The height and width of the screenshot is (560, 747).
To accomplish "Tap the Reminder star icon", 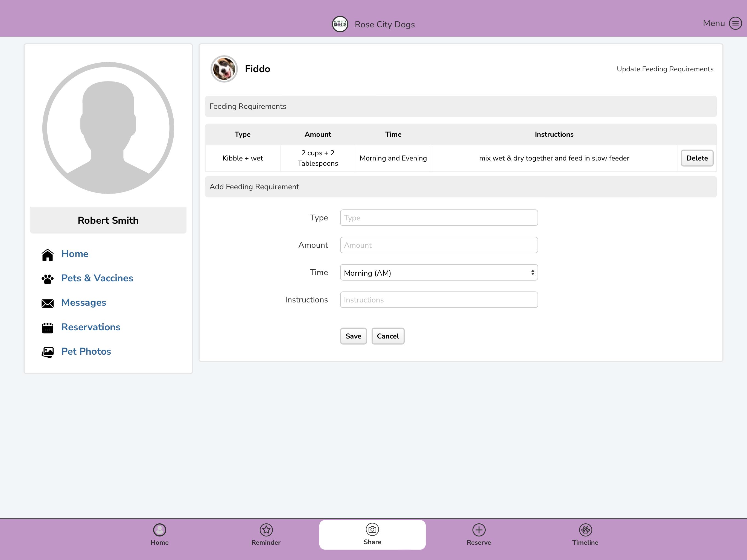I will (266, 530).
